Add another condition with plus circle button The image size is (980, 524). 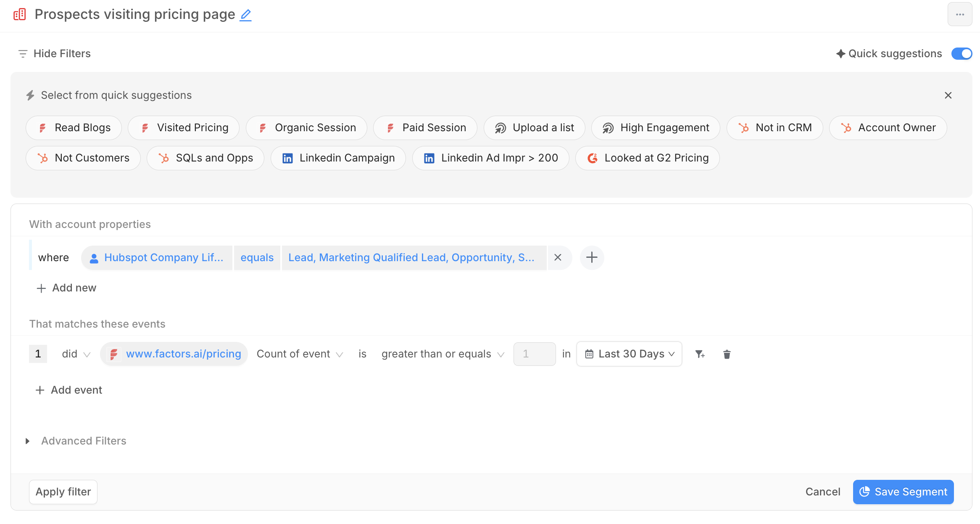click(x=592, y=257)
